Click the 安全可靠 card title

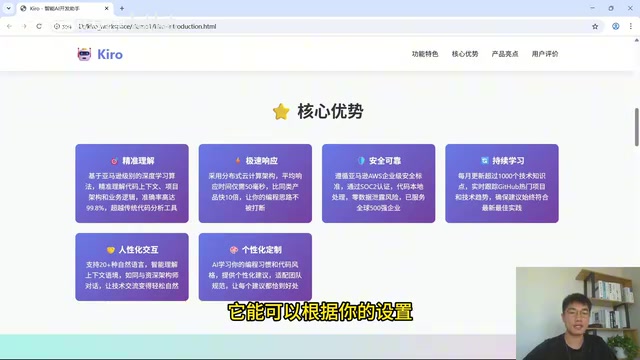(x=385, y=161)
